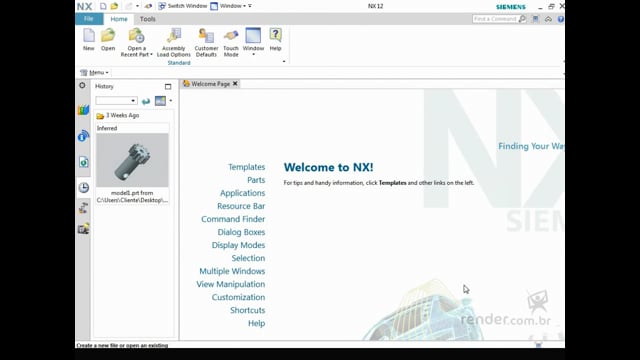Open the Reuse Library books tab in resource bar
This screenshot has width=640, height=360.
pos(83,110)
